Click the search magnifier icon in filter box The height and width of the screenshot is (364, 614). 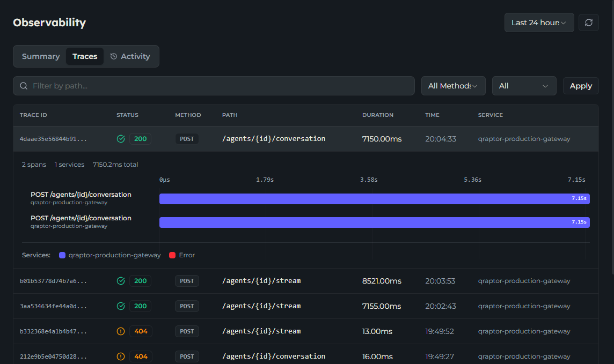24,86
